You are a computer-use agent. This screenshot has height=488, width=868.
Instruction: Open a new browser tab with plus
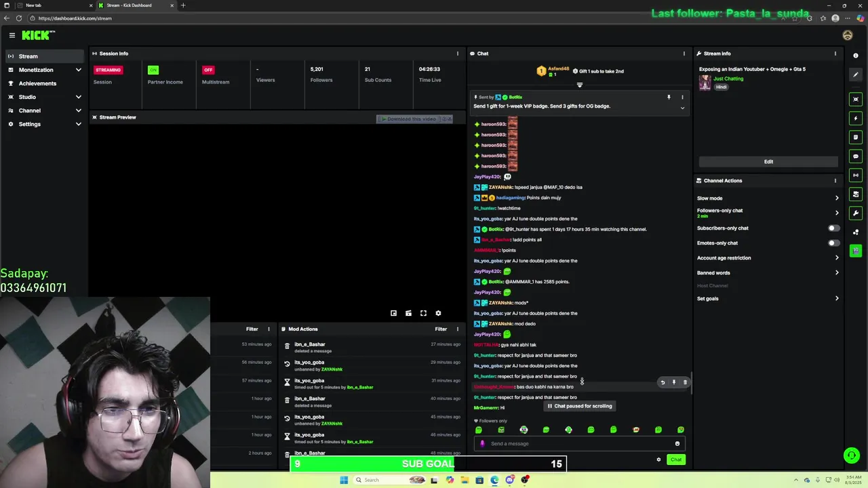pyautogui.click(x=183, y=5)
